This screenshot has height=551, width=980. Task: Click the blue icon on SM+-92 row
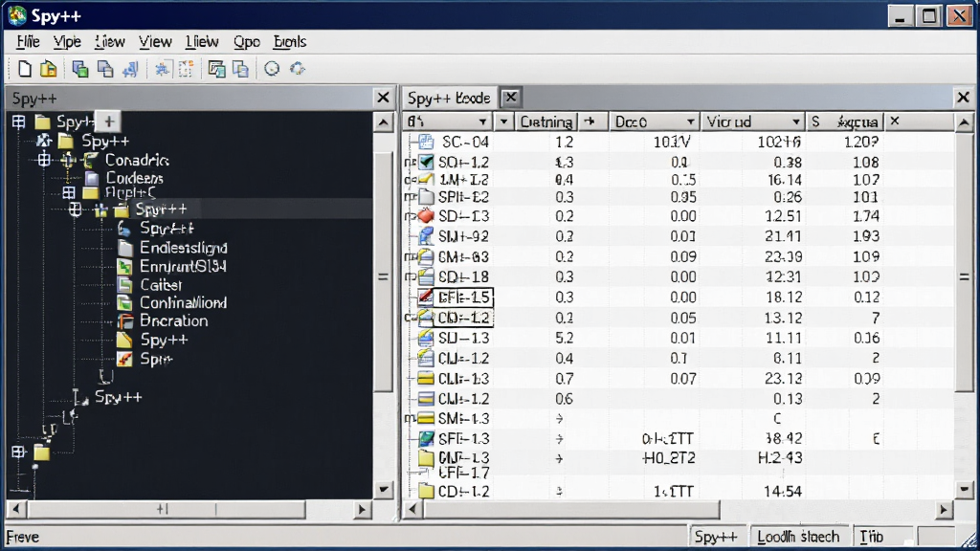click(426, 236)
